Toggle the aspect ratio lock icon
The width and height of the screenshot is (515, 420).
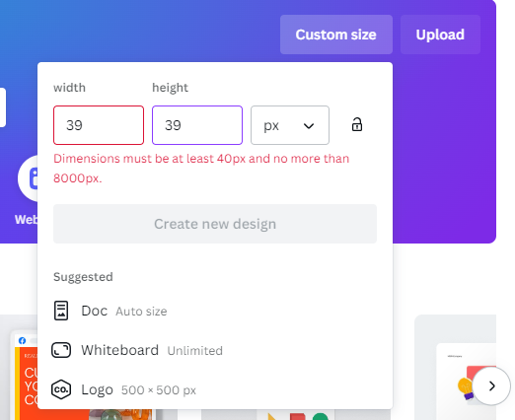tap(357, 125)
